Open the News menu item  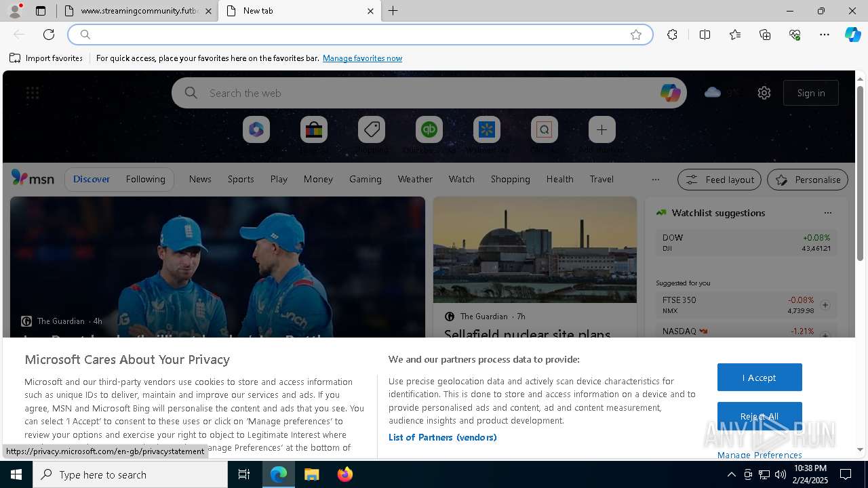[x=200, y=179]
